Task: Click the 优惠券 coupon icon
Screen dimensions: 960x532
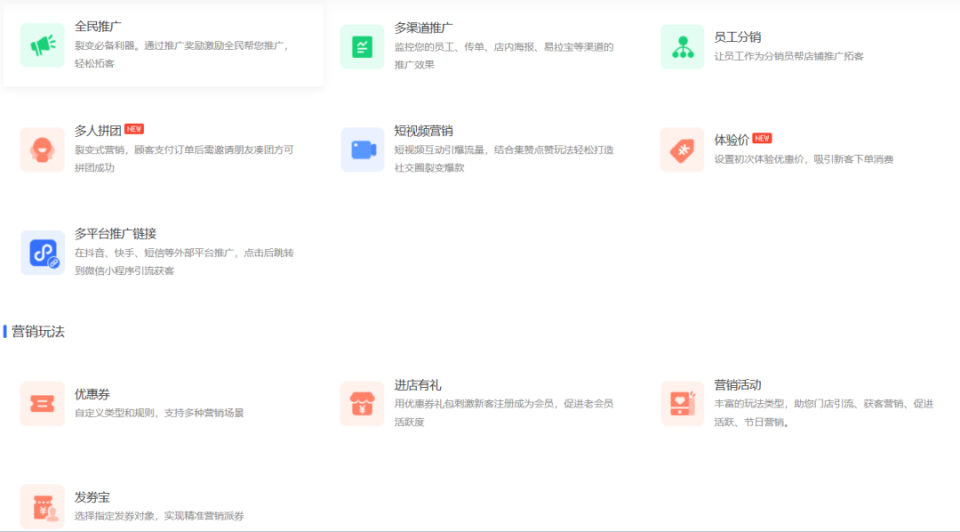Action: [x=42, y=403]
